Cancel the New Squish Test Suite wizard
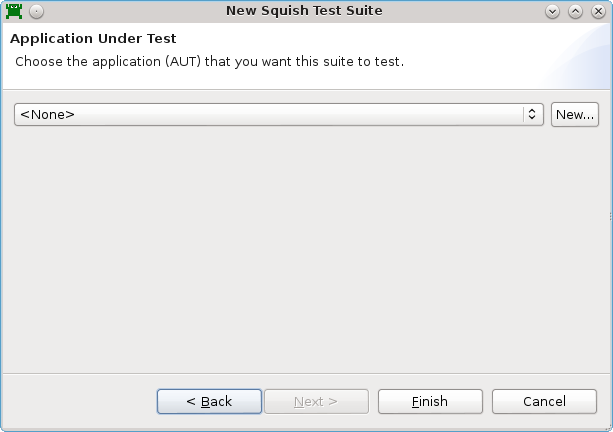Viewport: 613px width, 432px height. [544, 401]
